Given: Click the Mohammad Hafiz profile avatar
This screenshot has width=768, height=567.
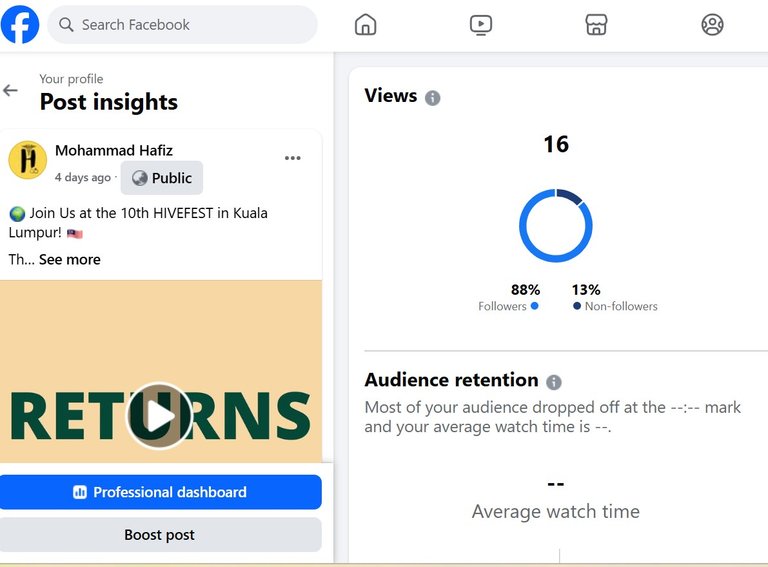Looking at the screenshot, I should 27,160.
